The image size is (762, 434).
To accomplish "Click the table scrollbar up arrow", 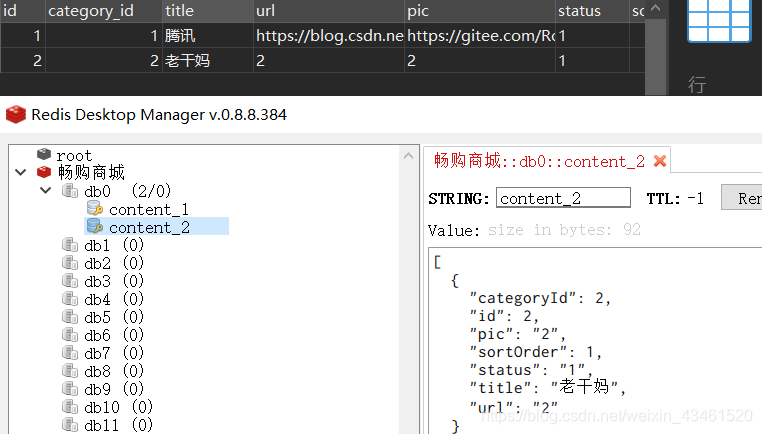I will coord(656,8).
